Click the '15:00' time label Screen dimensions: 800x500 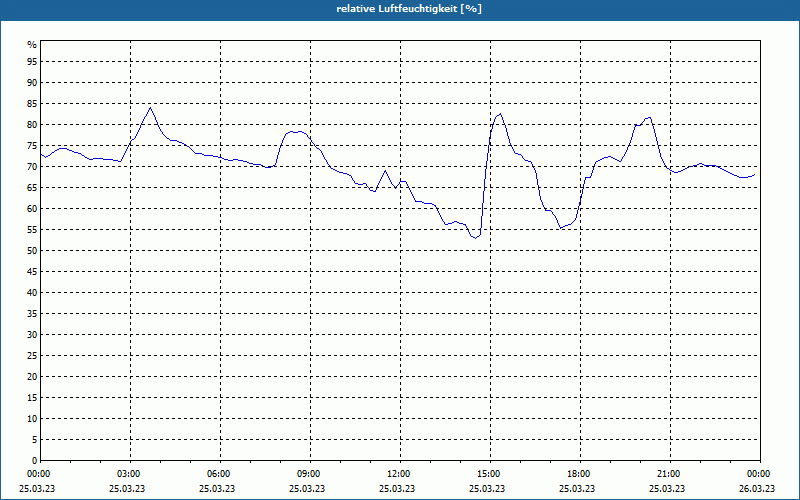pyautogui.click(x=489, y=474)
